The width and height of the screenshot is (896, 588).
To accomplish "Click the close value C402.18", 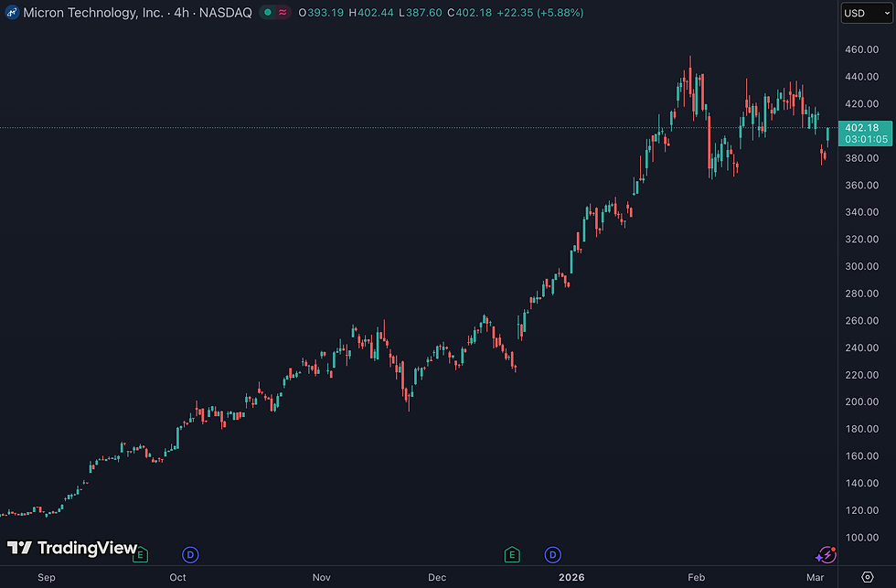I will [x=470, y=13].
